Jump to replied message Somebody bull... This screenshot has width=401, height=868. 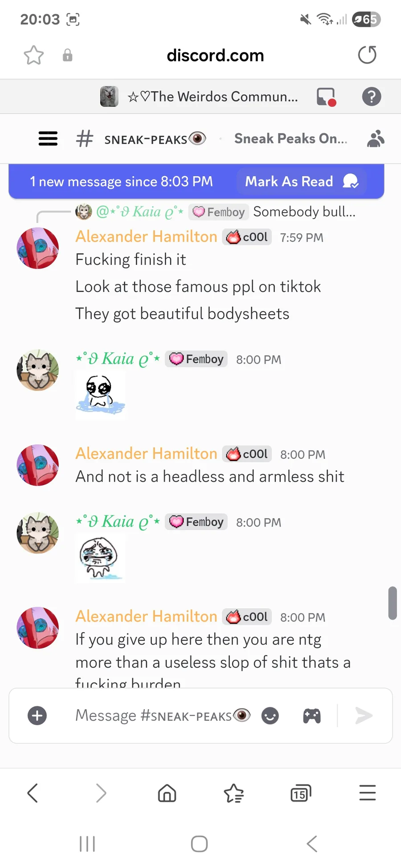coord(304,211)
